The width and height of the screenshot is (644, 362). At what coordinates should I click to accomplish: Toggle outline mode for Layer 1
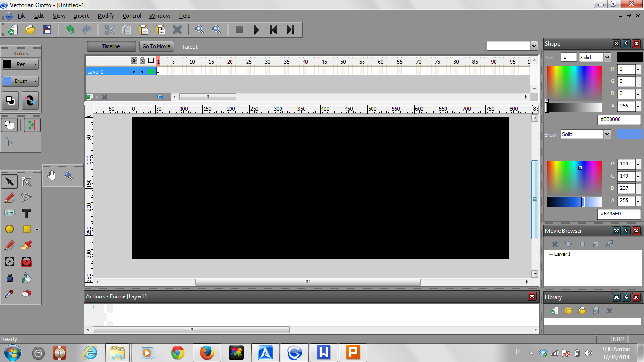pos(151,72)
